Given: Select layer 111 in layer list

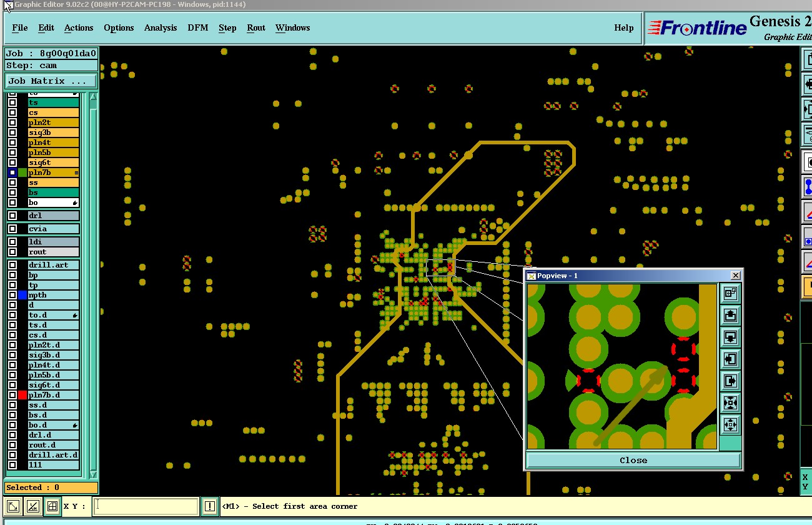Looking at the screenshot, I should 54,465.
